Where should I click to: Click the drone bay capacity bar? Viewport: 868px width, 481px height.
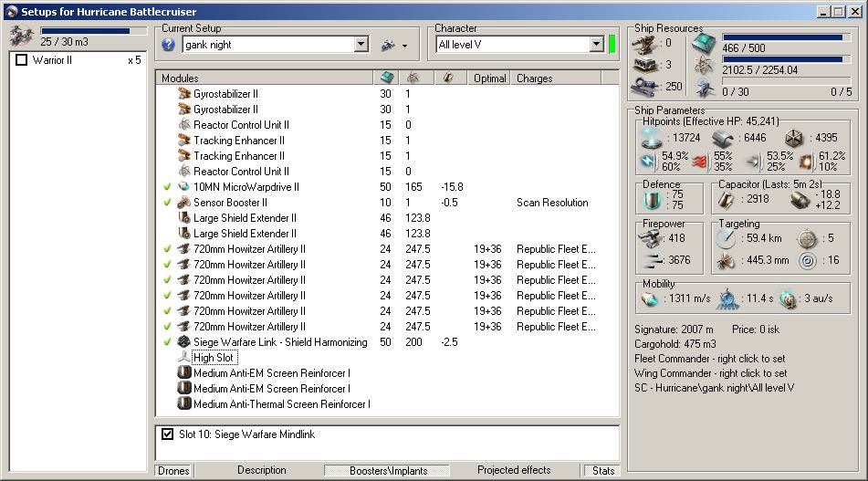point(92,31)
